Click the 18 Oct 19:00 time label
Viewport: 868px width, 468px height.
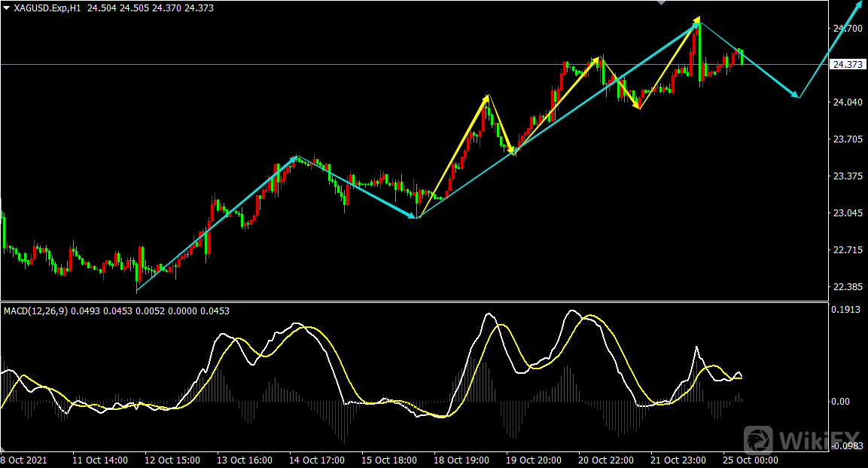point(461,460)
